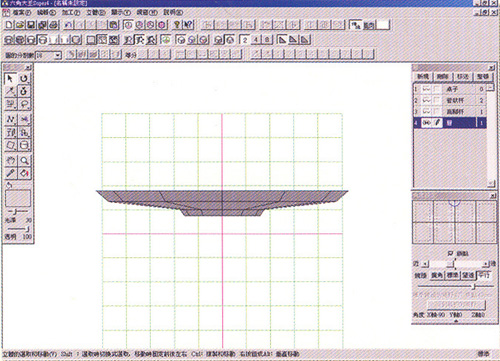The image size is (500, 361).
Task: Open the 檔案 (File) menu
Action: [22, 13]
